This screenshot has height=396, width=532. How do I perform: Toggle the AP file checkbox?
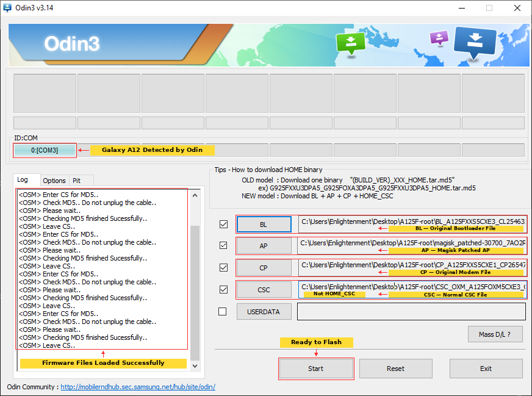coord(223,245)
